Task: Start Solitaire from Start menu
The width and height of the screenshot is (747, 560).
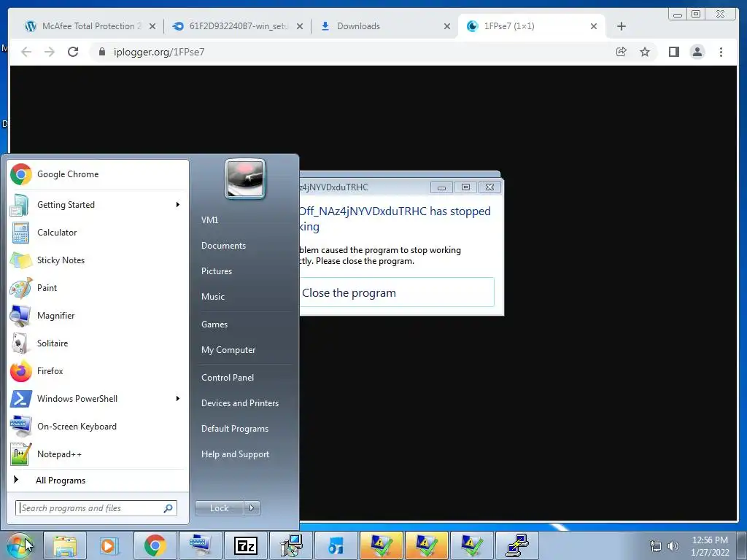Action: pos(98,343)
